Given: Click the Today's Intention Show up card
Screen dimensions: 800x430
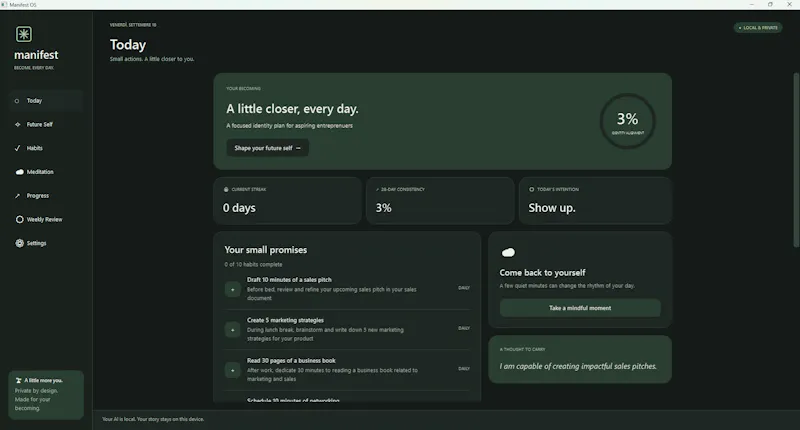Looking at the screenshot, I should (x=595, y=201).
